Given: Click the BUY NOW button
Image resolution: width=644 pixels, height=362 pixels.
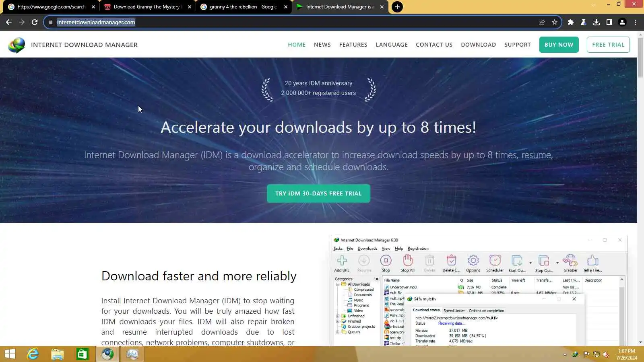Looking at the screenshot, I should point(559,45).
